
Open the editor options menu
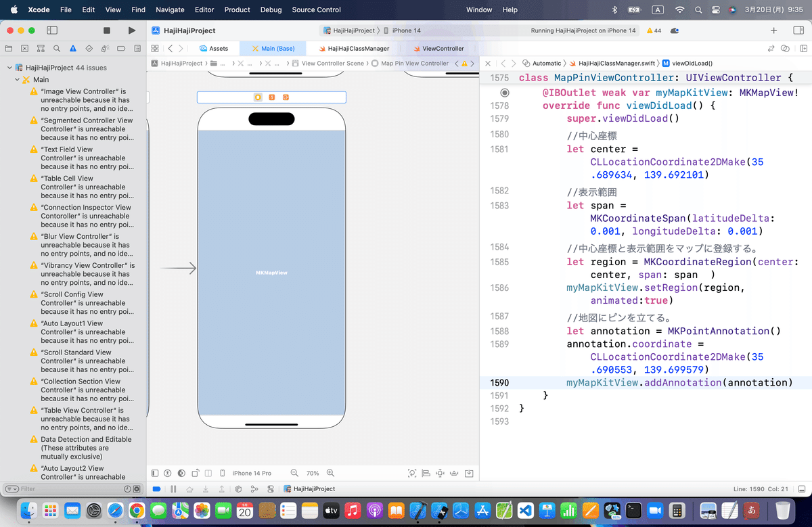(785, 49)
